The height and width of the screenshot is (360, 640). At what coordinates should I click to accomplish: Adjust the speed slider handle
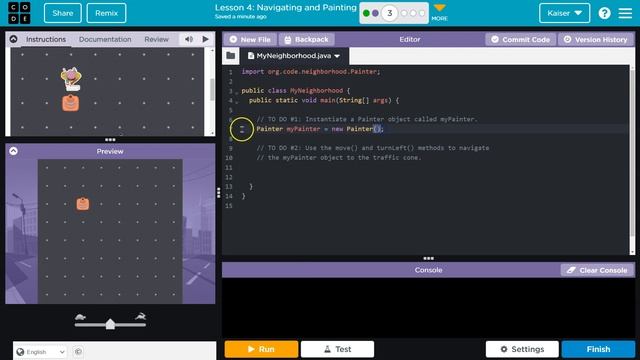click(110, 324)
